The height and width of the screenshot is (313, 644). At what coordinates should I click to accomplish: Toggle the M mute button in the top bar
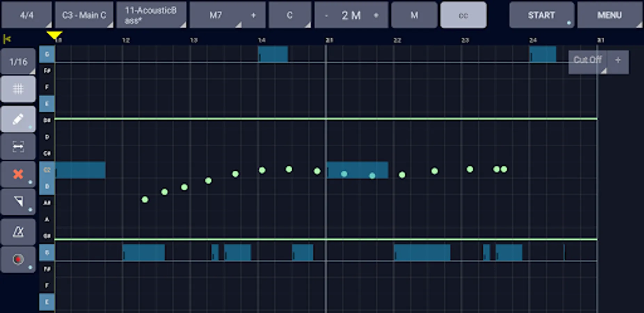[414, 15]
